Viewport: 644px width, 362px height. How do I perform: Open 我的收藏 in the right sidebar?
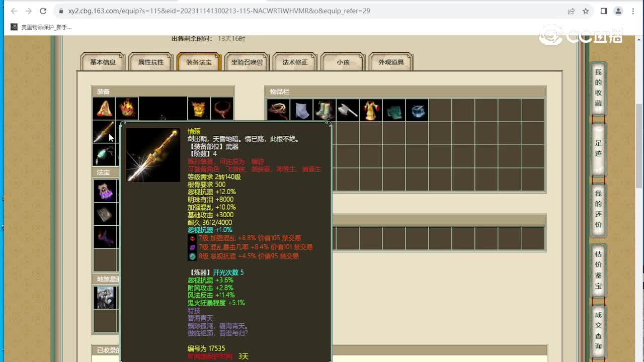point(598,88)
